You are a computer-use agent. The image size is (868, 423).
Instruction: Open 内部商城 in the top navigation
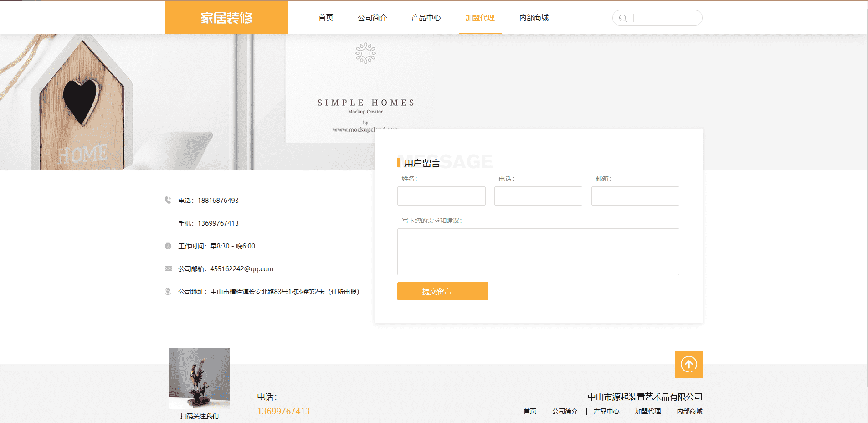coord(534,17)
